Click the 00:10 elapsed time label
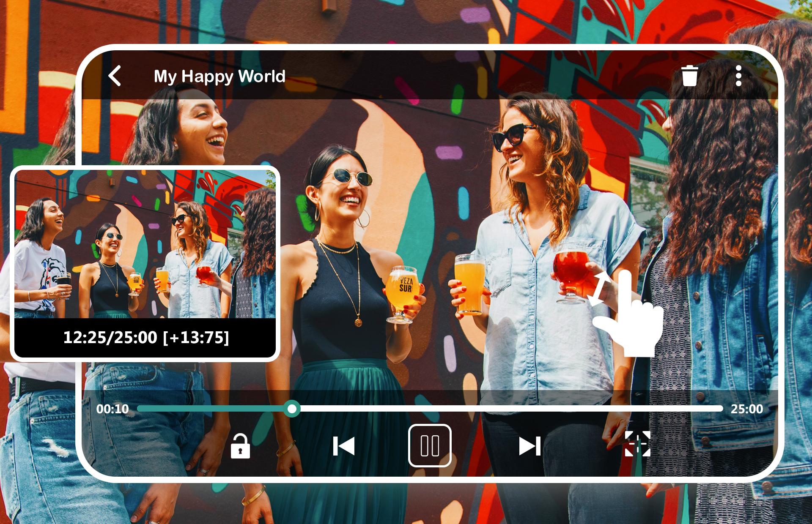 [x=112, y=409]
